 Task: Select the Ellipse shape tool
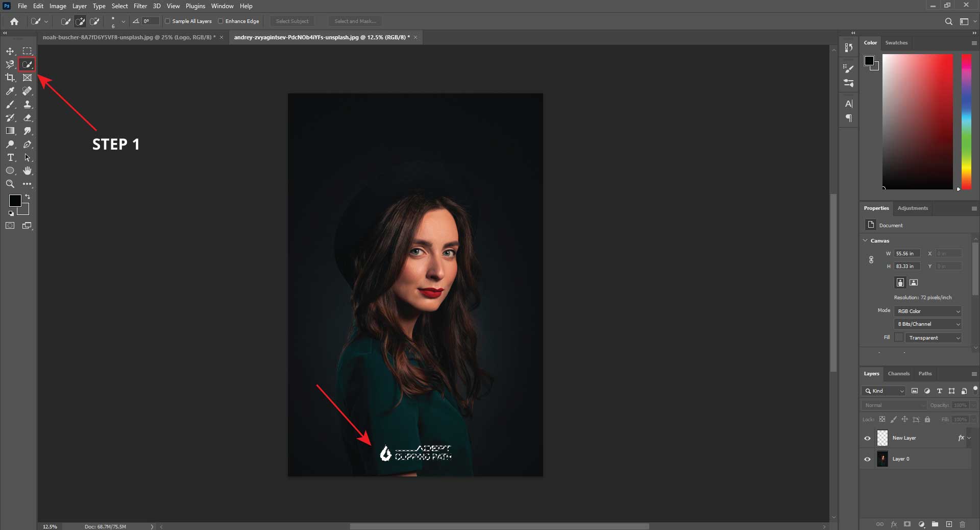point(10,171)
